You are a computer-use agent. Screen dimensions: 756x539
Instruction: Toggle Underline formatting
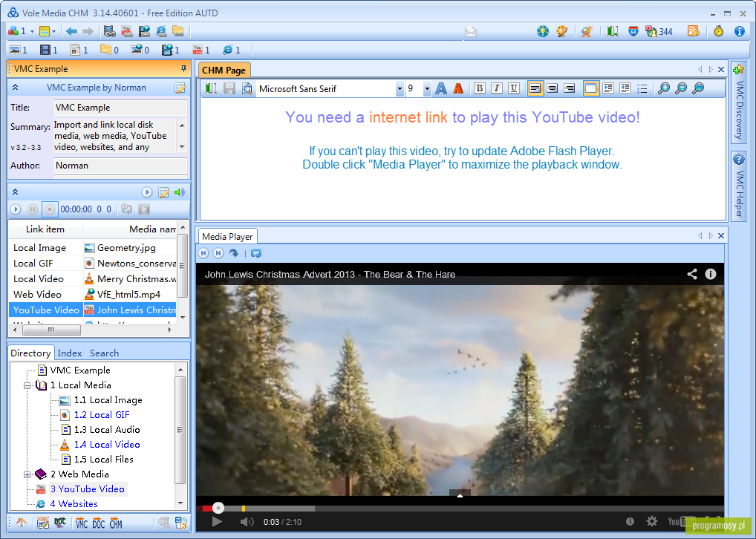coord(514,88)
